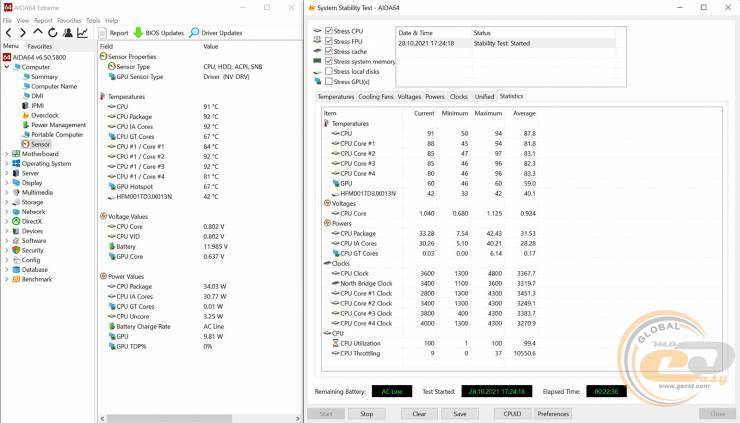Switch to the Favorites panel tab
Screen dimensions: 740x423
point(40,46)
